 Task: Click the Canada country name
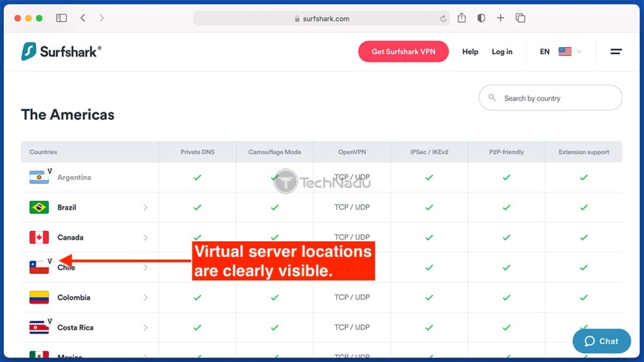(x=70, y=237)
